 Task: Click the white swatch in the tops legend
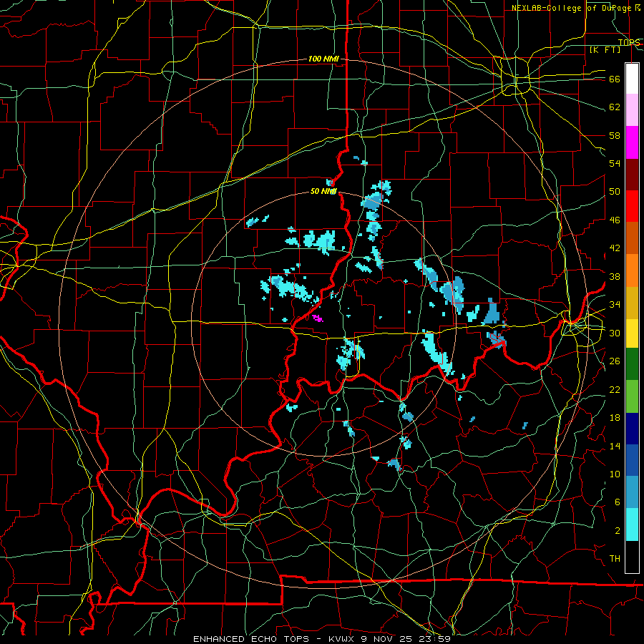[632, 79]
